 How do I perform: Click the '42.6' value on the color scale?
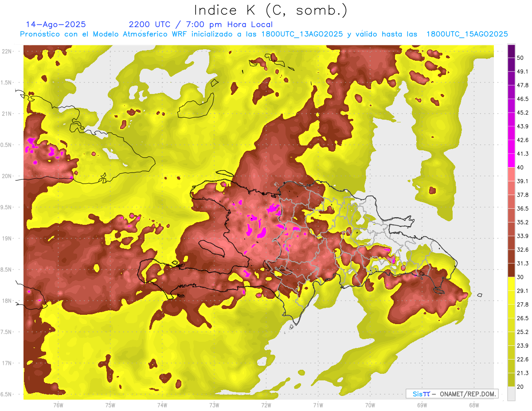coord(523,140)
